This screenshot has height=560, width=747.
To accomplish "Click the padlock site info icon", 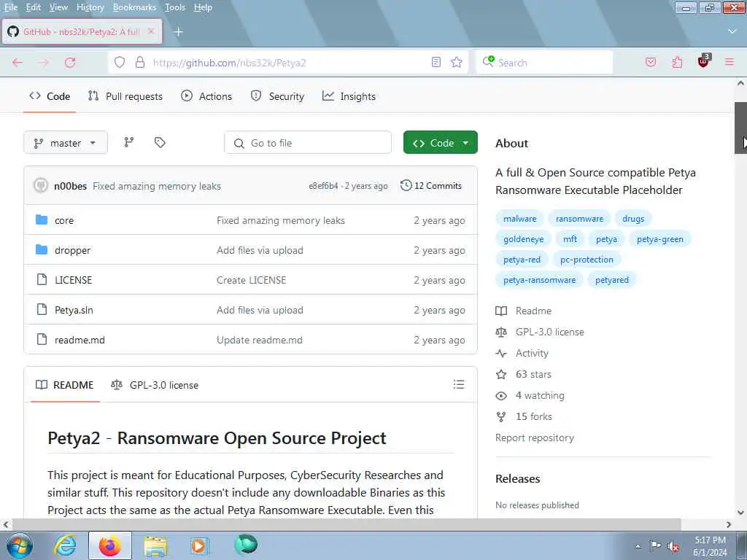I will pos(140,63).
